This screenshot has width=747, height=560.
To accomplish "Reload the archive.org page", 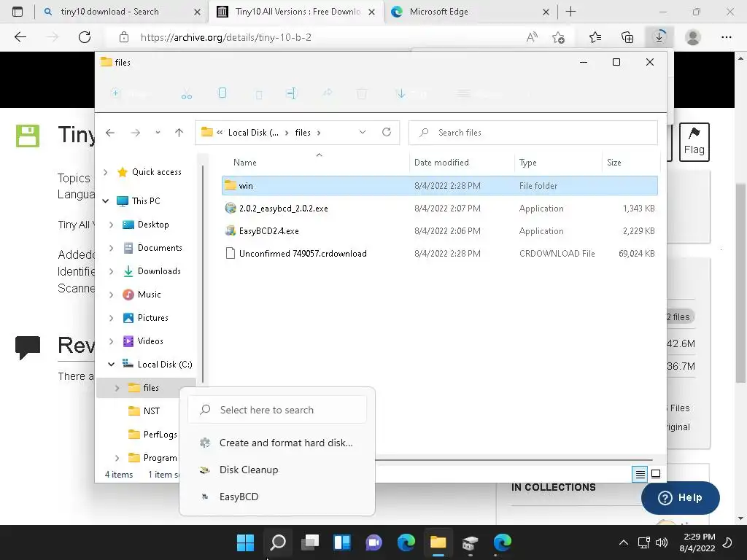I will coord(85,36).
